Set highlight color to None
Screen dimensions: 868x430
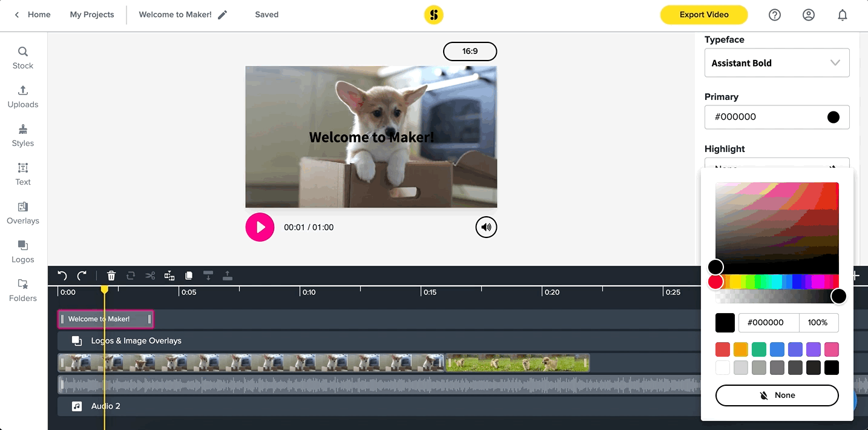pyautogui.click(x=777, y=395)
